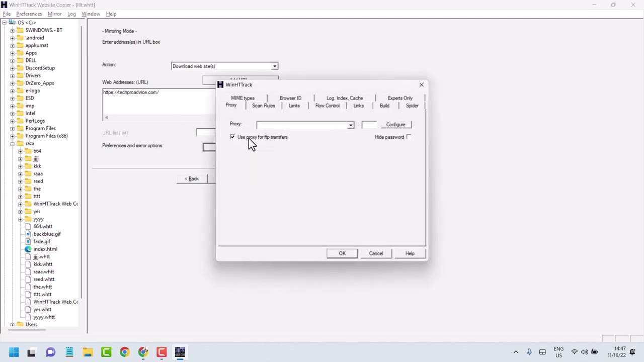Open the Windows Start menu
The image size is (644, 362).
coord(14,352)
